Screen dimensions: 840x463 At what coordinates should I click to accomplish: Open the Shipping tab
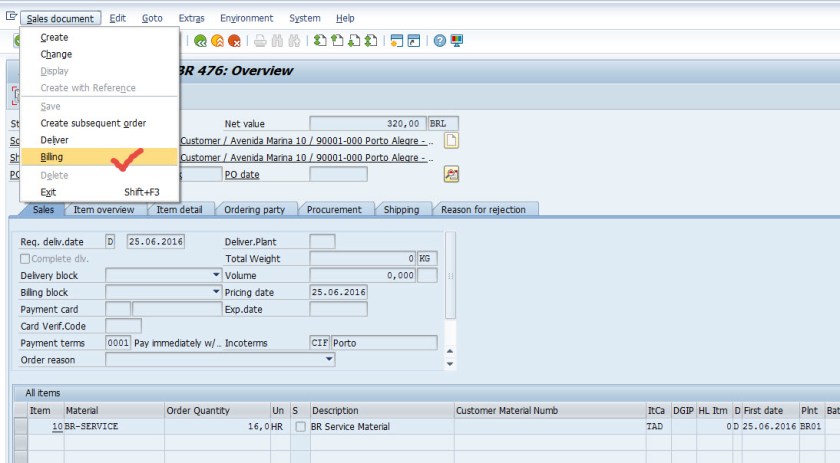[402, 210]
